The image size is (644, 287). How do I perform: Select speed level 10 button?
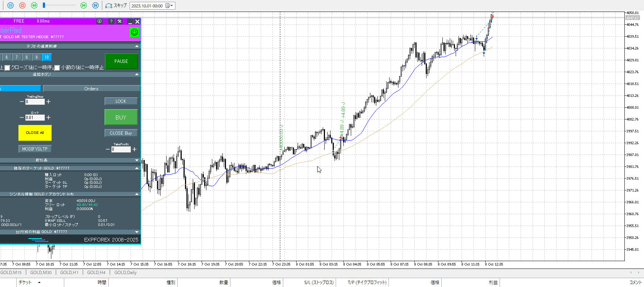tap(47, 57)
